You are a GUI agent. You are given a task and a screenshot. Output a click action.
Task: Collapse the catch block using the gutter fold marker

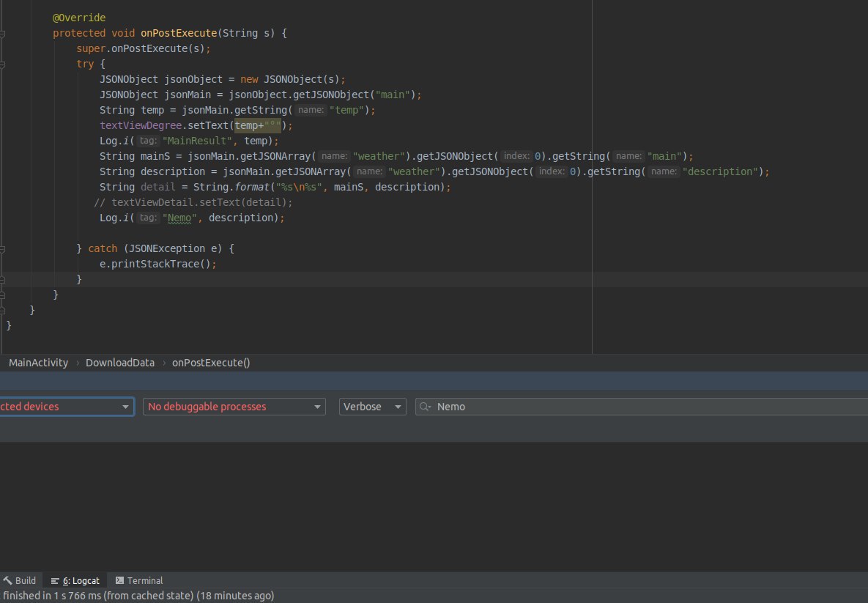(x=2, y=249)
